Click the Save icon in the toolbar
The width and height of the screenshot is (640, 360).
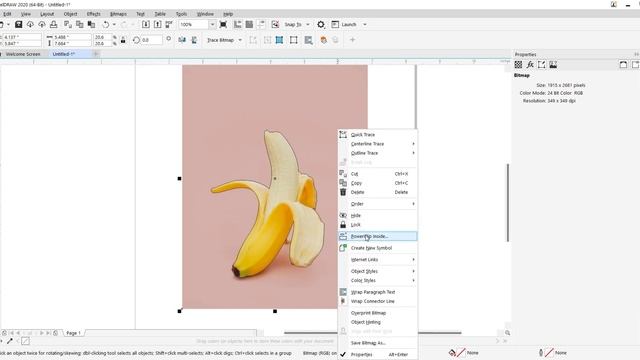pyautogui.click(x=18, y=24)
